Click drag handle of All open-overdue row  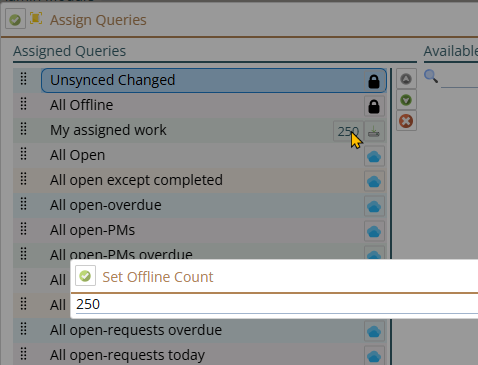click(23, 204)
